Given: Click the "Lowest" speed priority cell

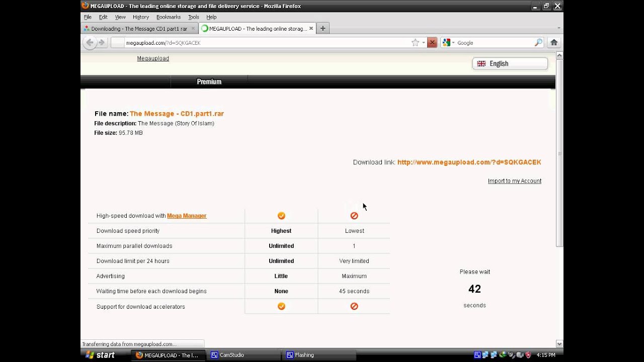Looking at the screenshot, I should click(x=355, y=231).
